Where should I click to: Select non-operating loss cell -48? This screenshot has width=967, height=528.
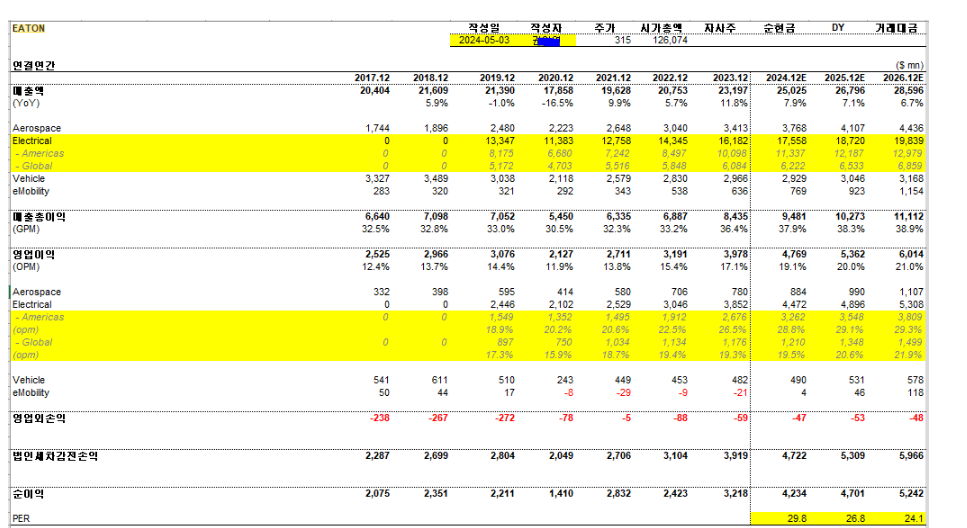coord(917,418)
